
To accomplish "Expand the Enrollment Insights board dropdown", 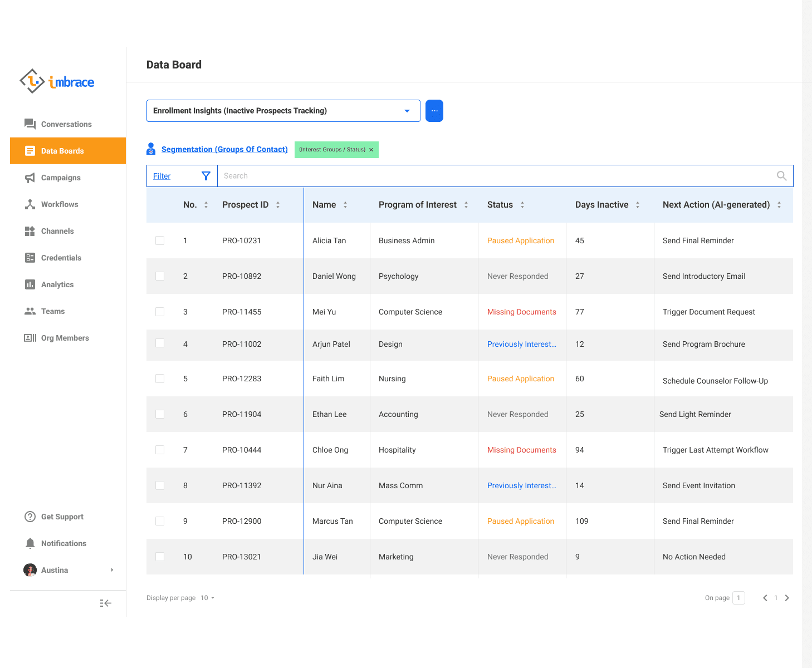I will pyautogui.click(x=407, y=111).
